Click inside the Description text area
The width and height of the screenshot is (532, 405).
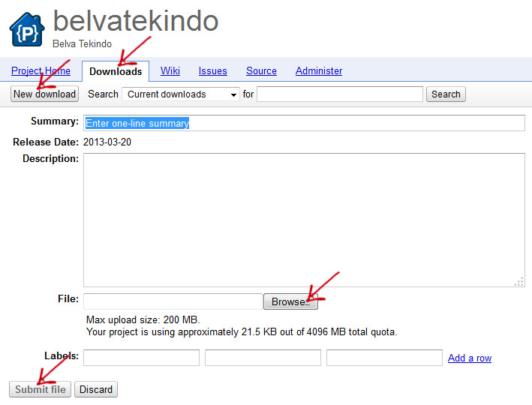coord(304,220)
